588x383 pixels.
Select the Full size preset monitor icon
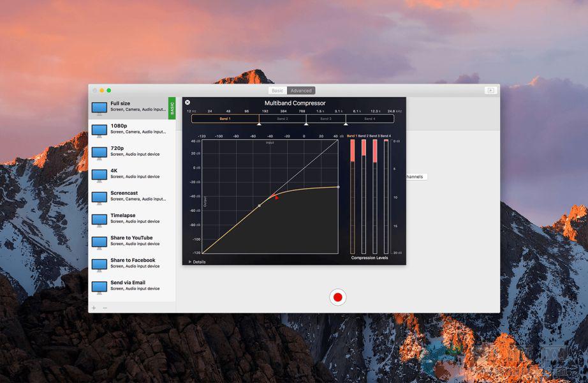[99, 108]
